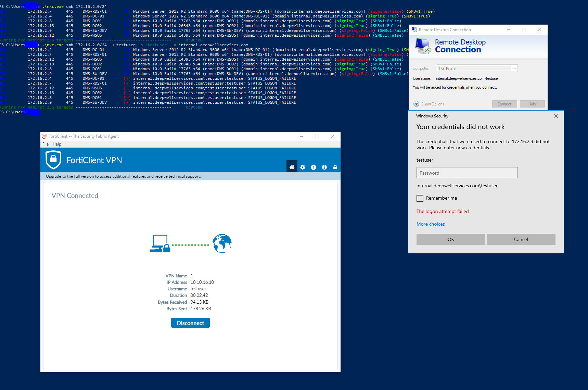
Task: Click the FortiClient shield logo
Action: tap(53, 160)
